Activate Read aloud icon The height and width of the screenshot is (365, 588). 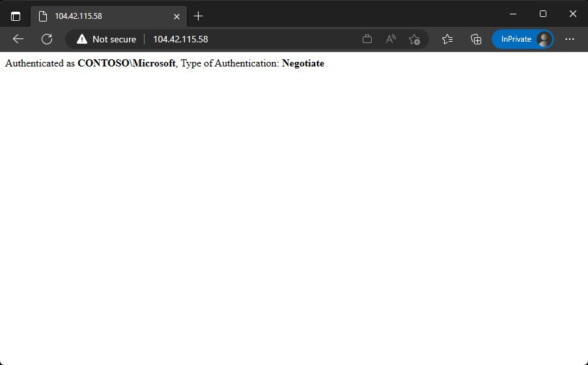point(391,39)
